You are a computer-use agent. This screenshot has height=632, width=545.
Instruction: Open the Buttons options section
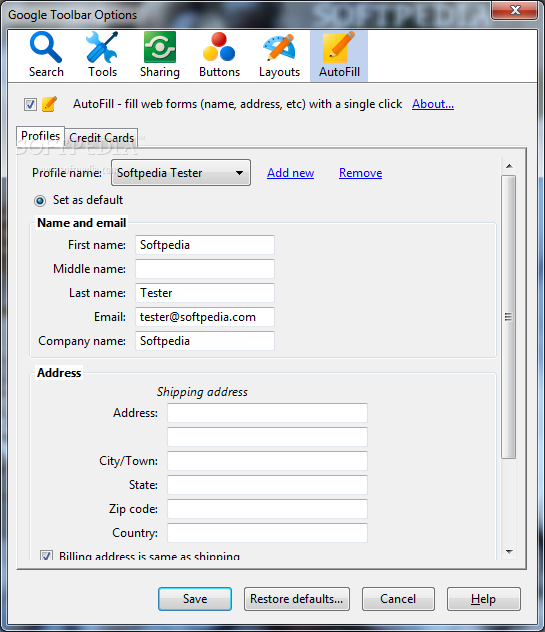(x=219, y=55)
